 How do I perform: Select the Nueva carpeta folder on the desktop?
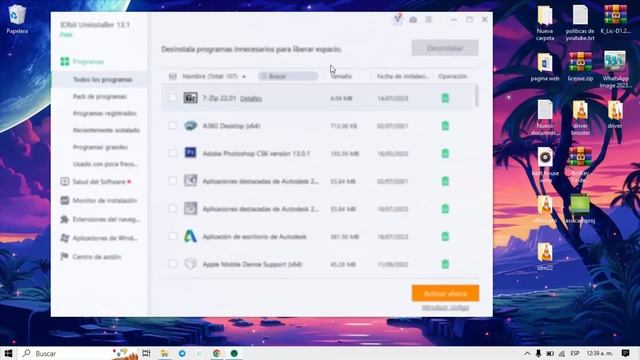(x=545, y=23)
